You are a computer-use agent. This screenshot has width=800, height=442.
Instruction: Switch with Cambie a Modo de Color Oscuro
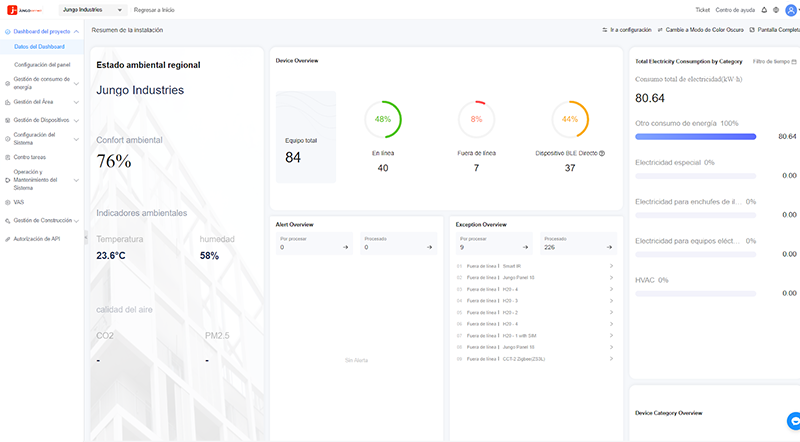tap(701, 30)
